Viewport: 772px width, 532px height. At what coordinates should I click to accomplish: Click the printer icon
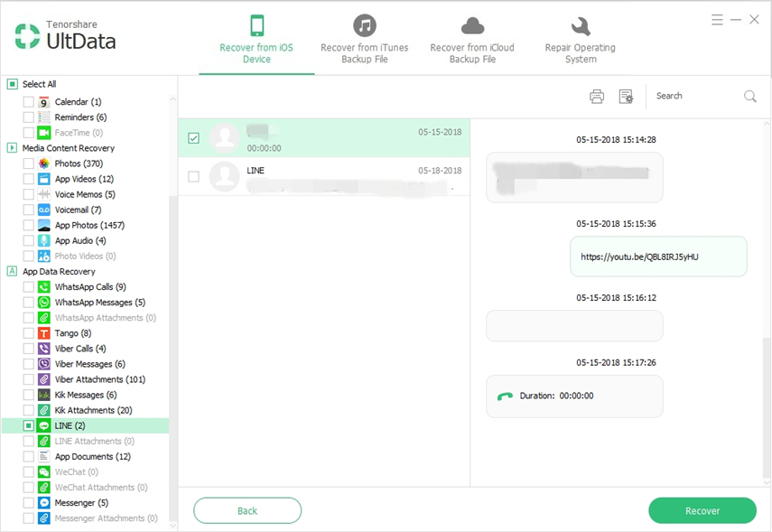click(x=597, y=96)
